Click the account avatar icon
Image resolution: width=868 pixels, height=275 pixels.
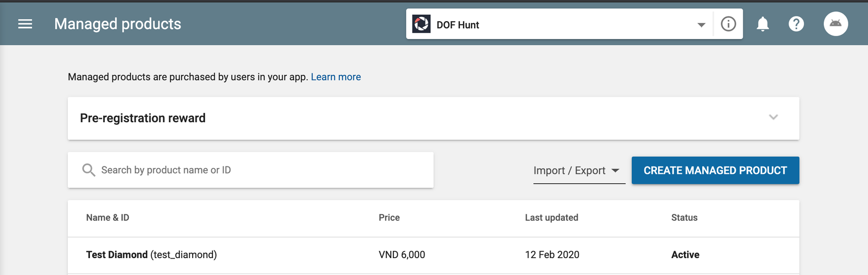pyautogui.click(x=835, y=24)
